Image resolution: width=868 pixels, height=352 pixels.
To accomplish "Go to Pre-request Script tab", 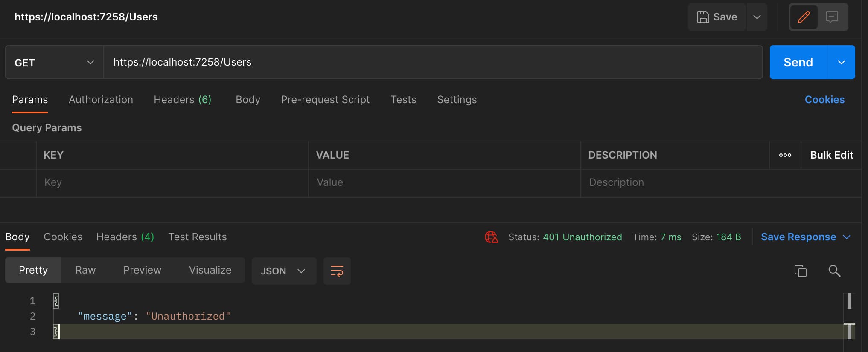I will point(325,100).
